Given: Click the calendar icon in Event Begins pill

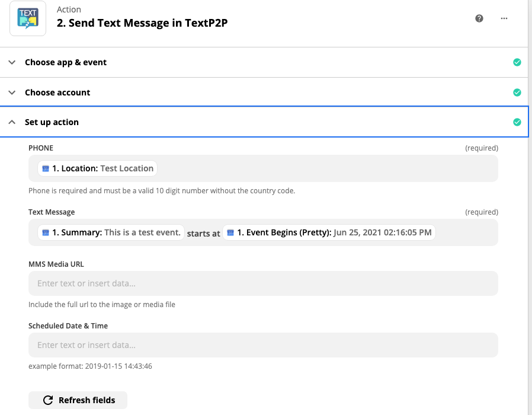Looking at the screenshot, I should click(230, 232).
